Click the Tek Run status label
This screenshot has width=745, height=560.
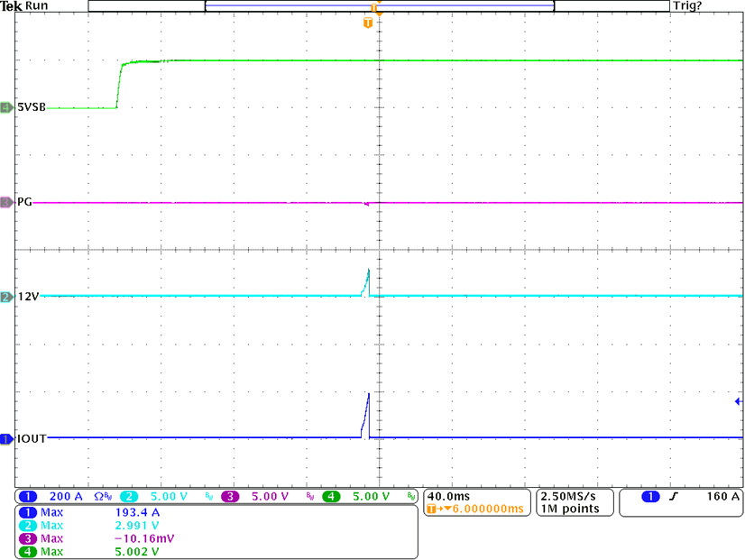[x=24, y=5]
